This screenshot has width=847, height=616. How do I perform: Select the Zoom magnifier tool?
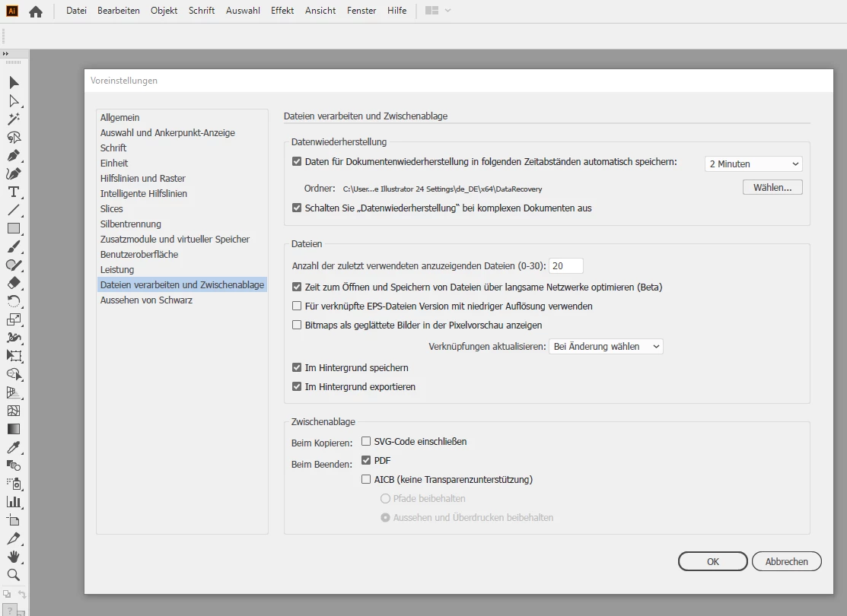click(x=14, y=575)
